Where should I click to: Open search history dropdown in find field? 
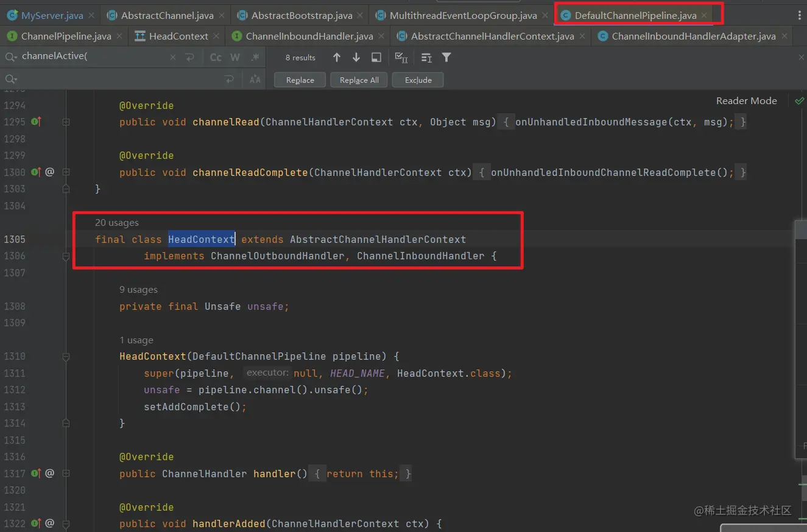coord(12,57)
